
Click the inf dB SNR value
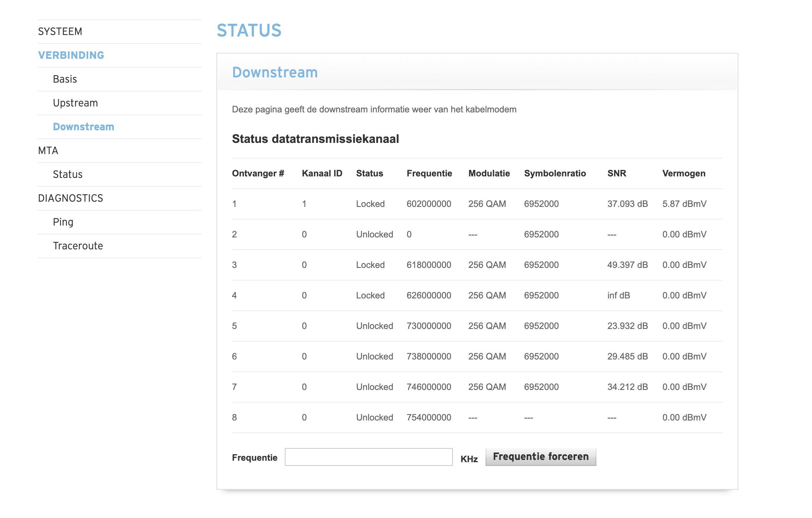618,295
